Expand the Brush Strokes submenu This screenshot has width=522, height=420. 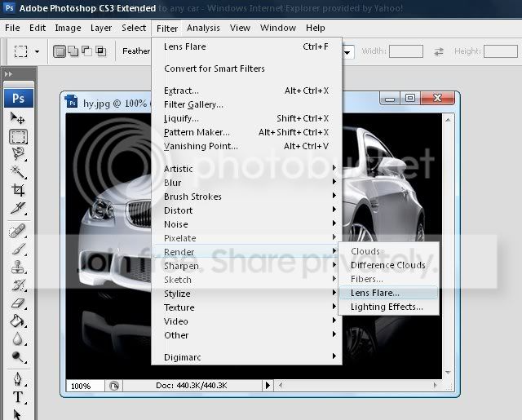click(x=247, y=197)
